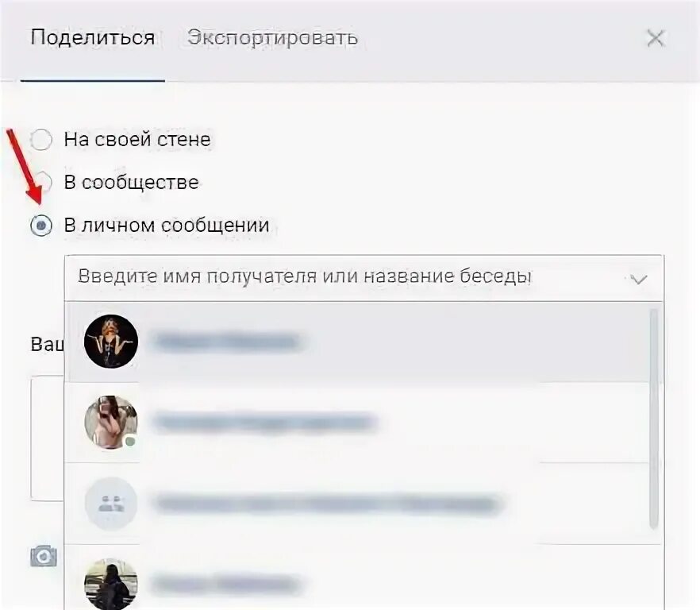This screenshot has height=610, width=700.
Task: Click the recipient name input field
Action: click(364, 278)
